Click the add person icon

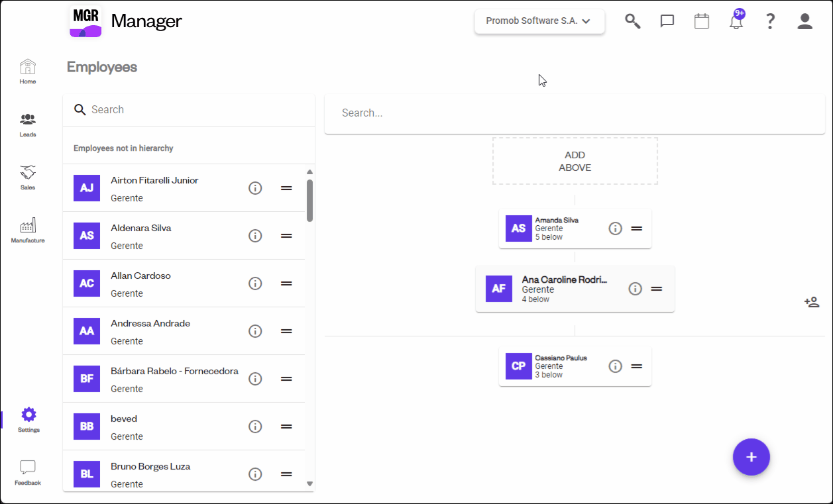[x=812, y=302]
